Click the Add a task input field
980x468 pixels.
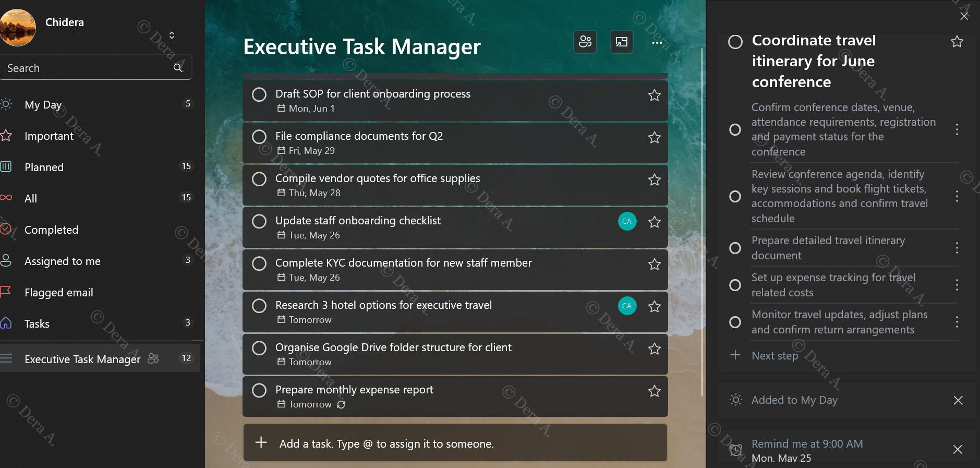tap(455, 443)
